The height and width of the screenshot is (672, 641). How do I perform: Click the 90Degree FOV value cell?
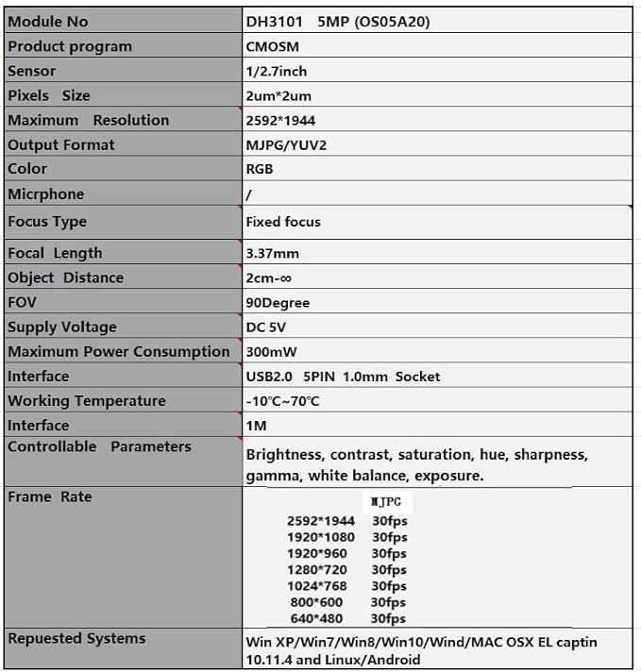[x=437, y=301]
